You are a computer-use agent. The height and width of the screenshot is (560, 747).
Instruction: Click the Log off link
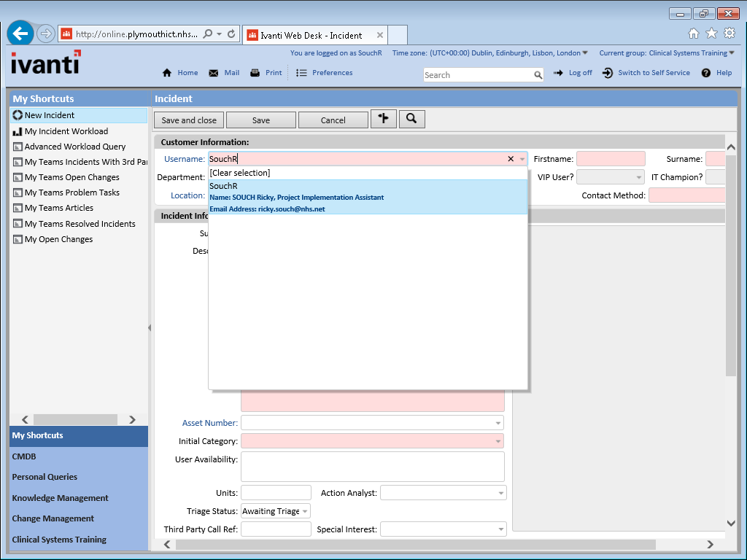click(x=580, y=73)
